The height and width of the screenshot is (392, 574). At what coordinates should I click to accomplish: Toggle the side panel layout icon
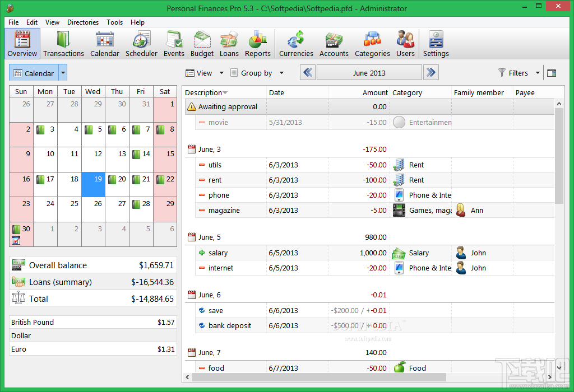coord(552,73)
